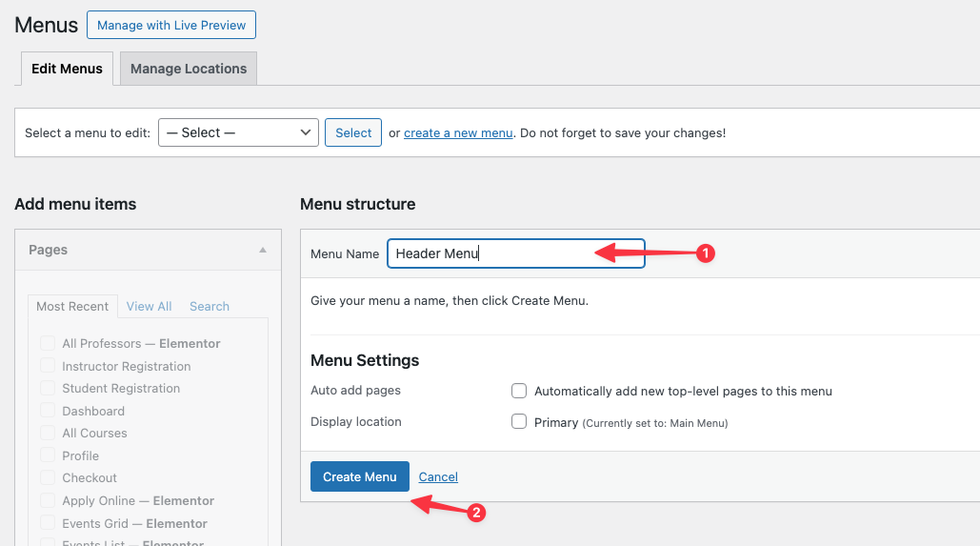The width and height of the screenshot is (980, 546).
Task: Check the All Professors — Elementor checkbox
Action: pos(48,343)
